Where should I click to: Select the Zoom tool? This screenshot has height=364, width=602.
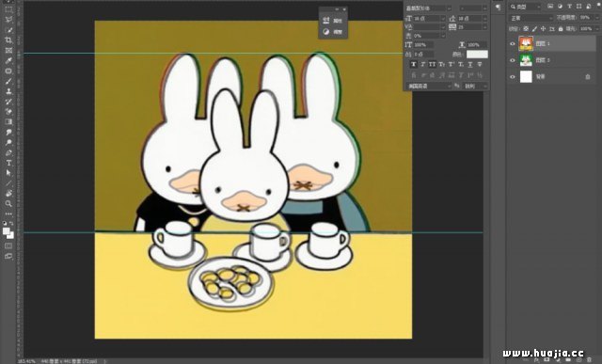(8, 203)
